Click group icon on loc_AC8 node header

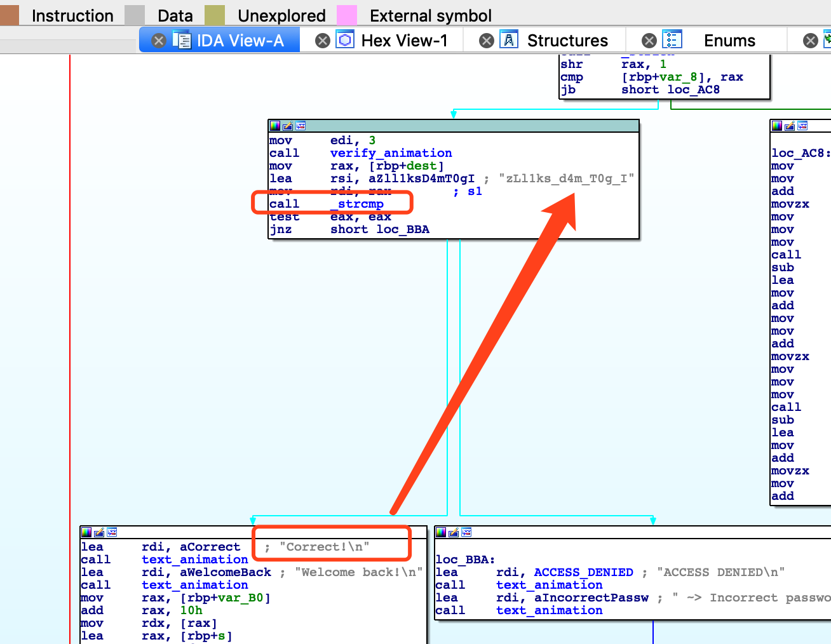point(802,126)
